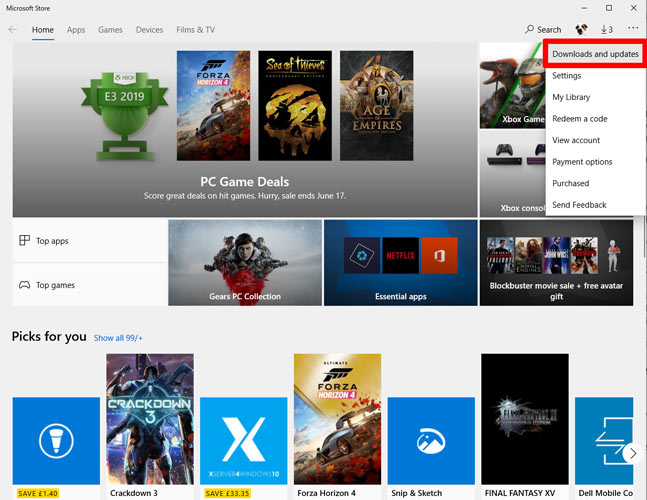Open the Hue light bulb app tile
647x500 pixels.
(56, 441)
